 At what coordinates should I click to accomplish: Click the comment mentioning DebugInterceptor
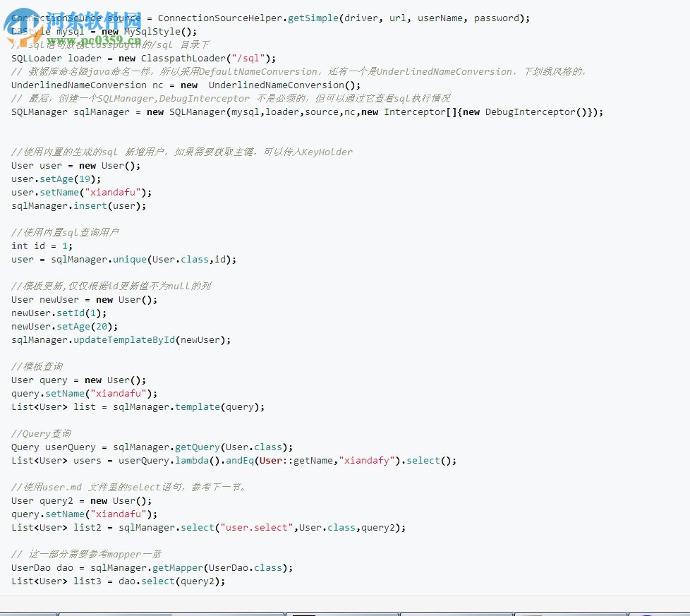point(231,99)
